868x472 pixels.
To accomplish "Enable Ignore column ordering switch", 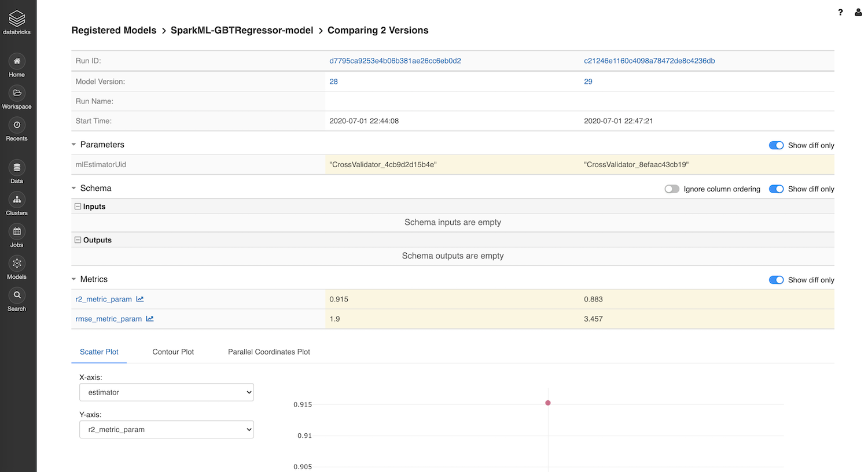I will click(671, 189).
